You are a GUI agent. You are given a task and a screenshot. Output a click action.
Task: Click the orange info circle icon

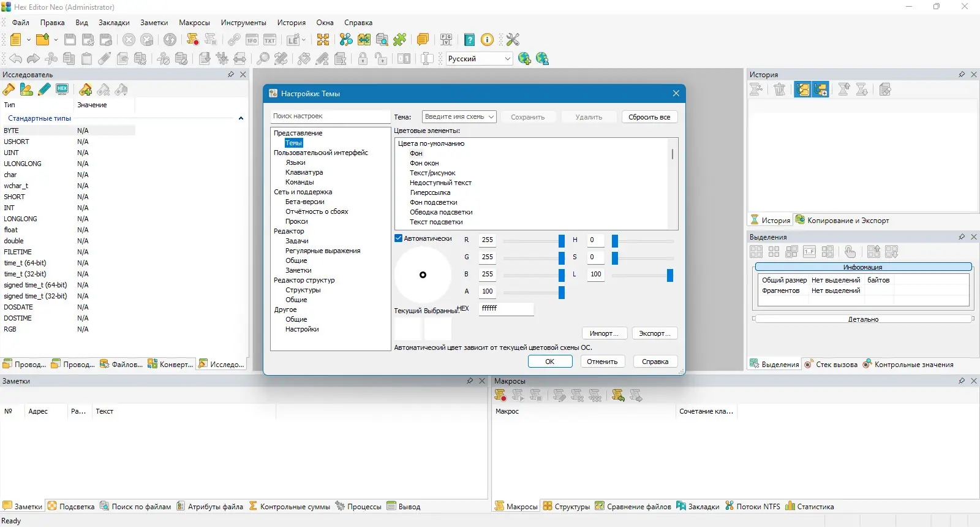[x=488, y=40]
